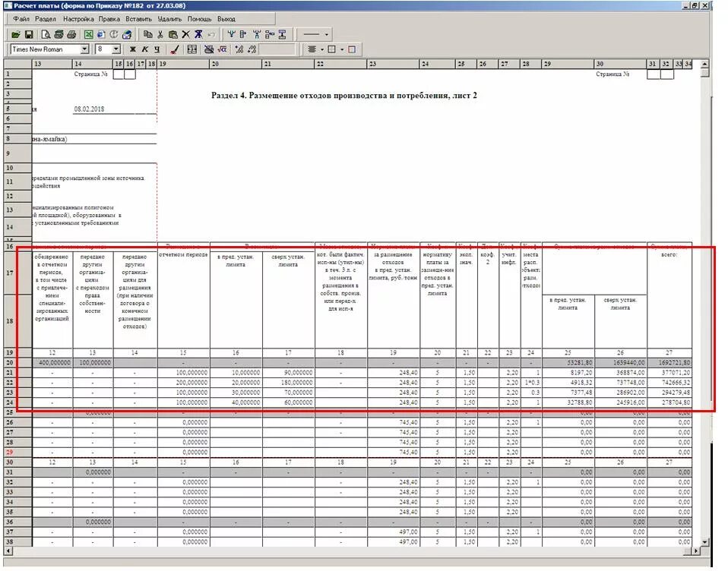Viewport: 728px width, 571px height.
Task: Click the open folder icon
Action: click(16, 34)
